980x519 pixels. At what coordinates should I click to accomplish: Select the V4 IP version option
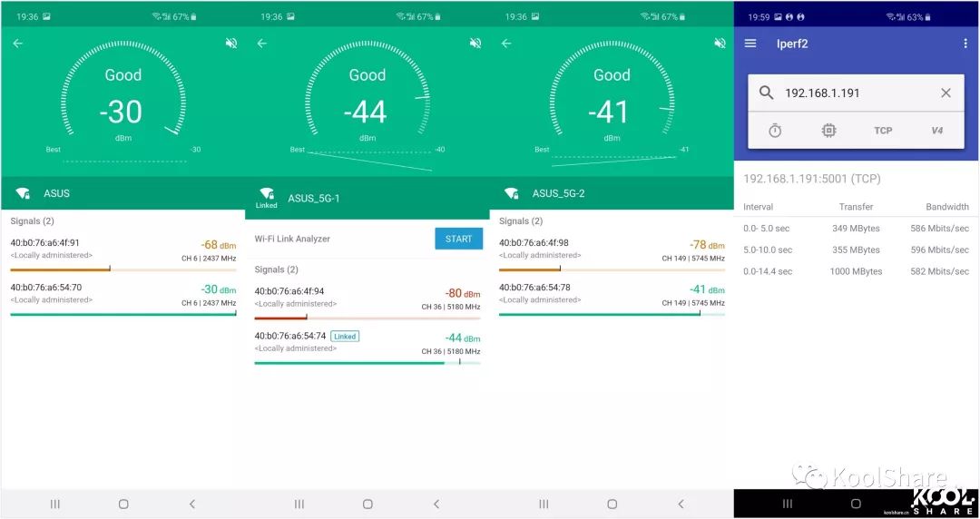[936, 131]
